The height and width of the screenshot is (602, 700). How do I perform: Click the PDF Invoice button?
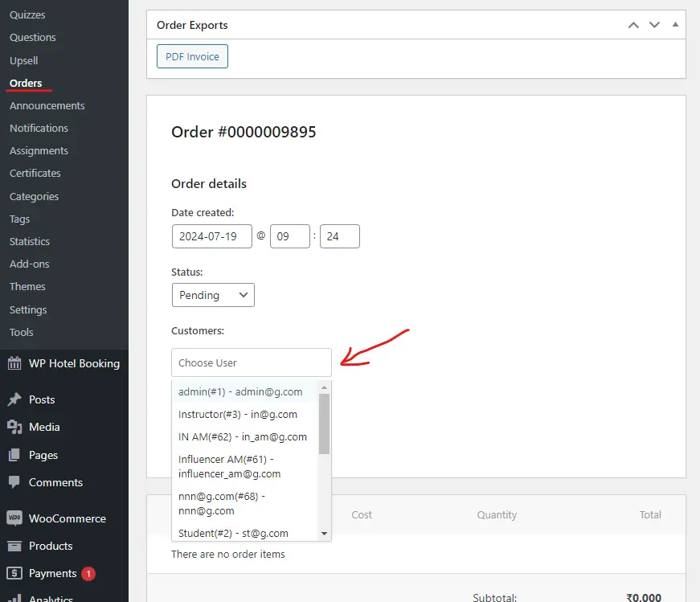192,56
